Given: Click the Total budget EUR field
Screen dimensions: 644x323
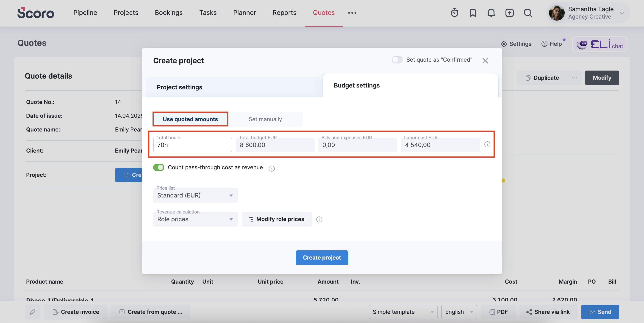Looking at the screenshot, I should 275,145.
